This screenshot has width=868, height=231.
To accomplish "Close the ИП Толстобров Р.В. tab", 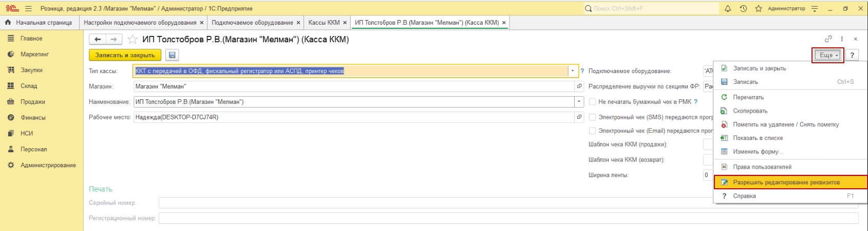I will click(504, 23).
